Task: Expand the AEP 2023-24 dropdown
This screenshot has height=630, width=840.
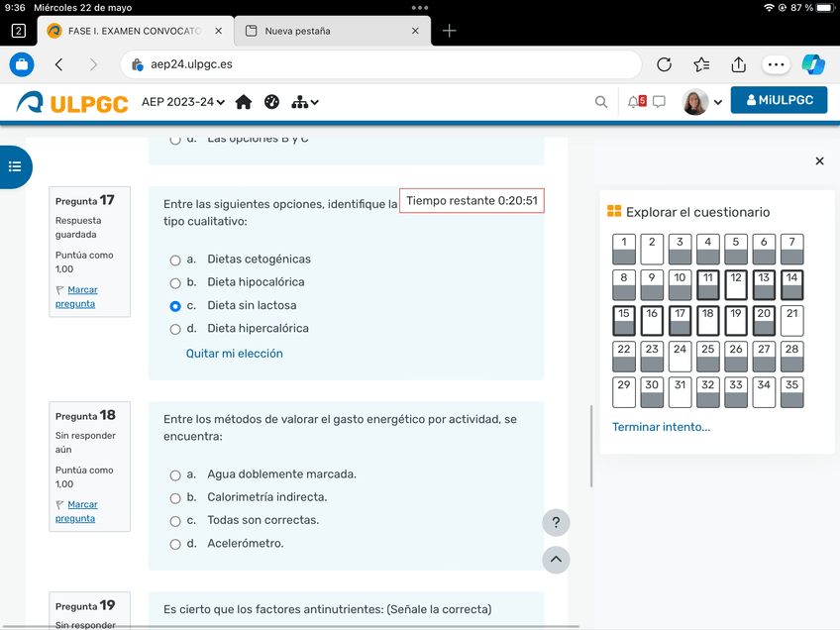Action: [183, 102]
